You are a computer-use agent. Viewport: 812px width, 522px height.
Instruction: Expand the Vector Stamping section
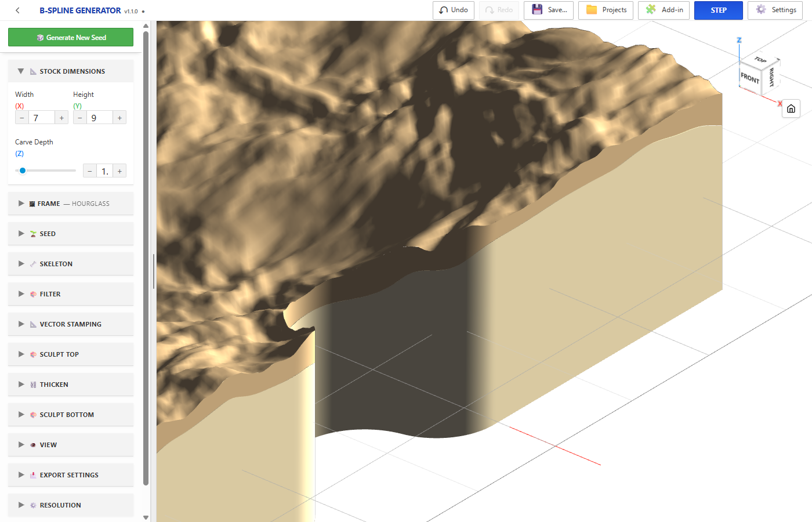tap(71, 324)
